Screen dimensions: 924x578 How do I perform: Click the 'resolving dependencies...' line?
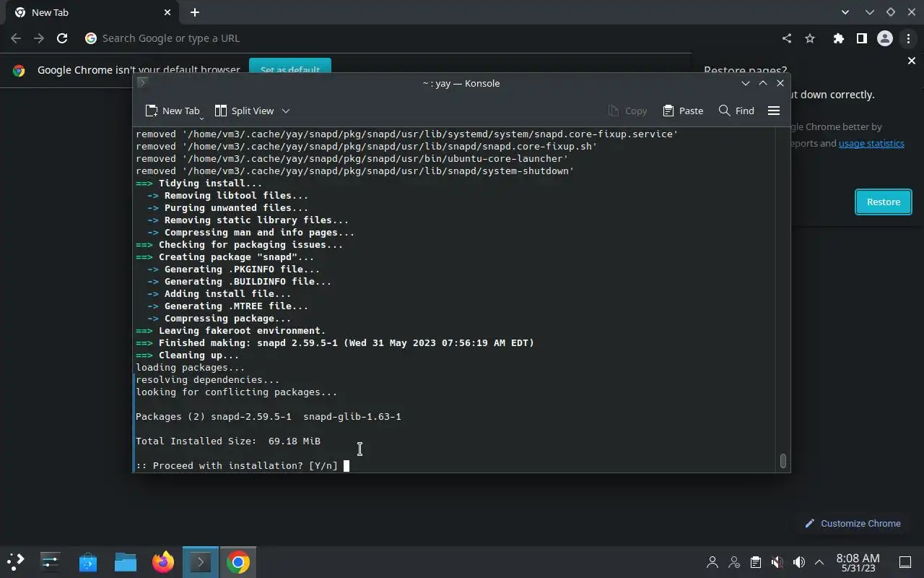208,379
